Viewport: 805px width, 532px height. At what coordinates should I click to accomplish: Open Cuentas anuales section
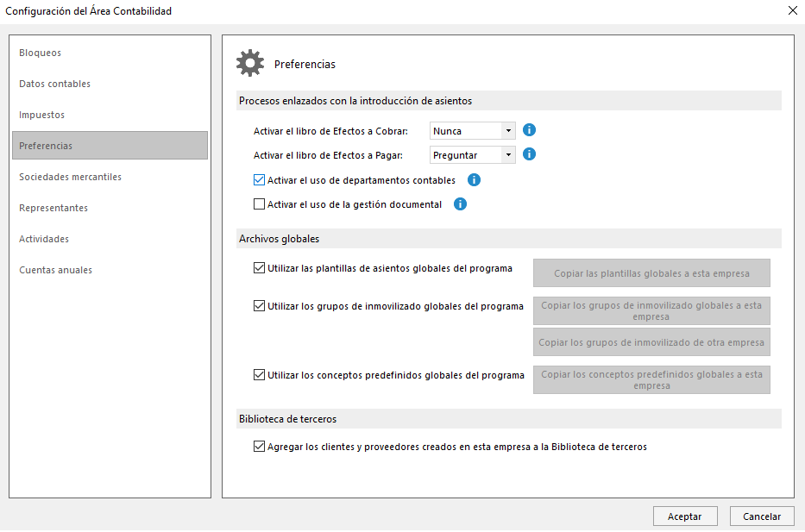pyautogui.click(x=110, y=270)
